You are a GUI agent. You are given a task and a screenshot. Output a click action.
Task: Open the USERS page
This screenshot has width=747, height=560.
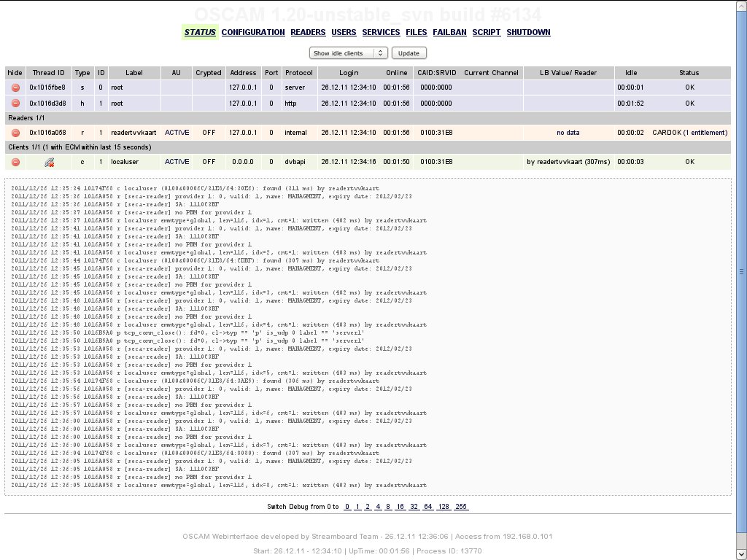pyautogui.click(x=344, y=32)
